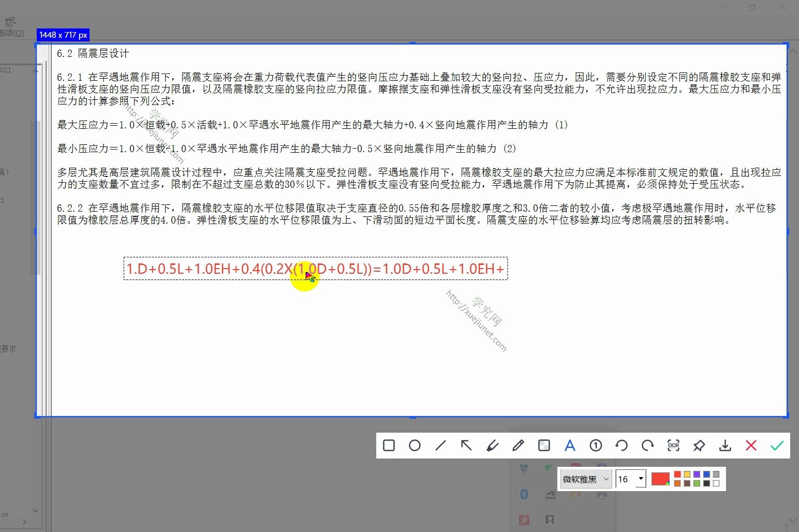The height and width of the screenshot is (532, 799).
Task: Choose the purple color swatch
Action: [x=697, y=475]
